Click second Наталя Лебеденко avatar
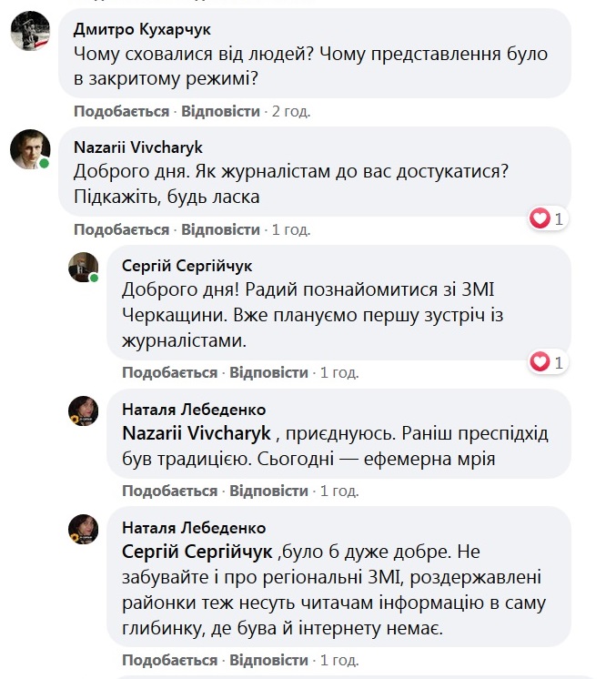The width and height of the screenshot is (616, 679). click(x=84, y=529)
